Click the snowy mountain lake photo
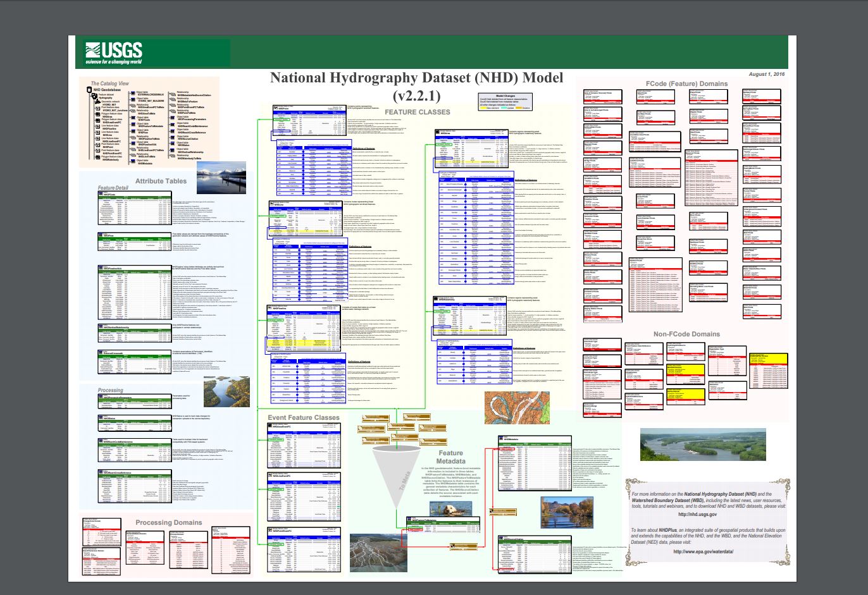The width and height of the screenshot is (868, 595). pyautogui.click(x=221, y=178)
